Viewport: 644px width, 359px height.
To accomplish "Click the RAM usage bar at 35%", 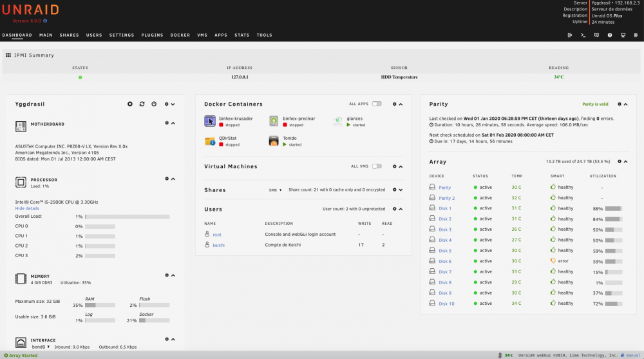I will pyautogui.click(x=100, y=305).
